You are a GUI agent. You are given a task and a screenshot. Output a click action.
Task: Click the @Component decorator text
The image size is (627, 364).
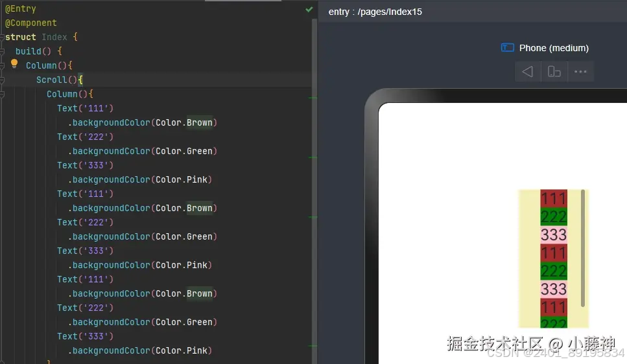tap(30, 23)
